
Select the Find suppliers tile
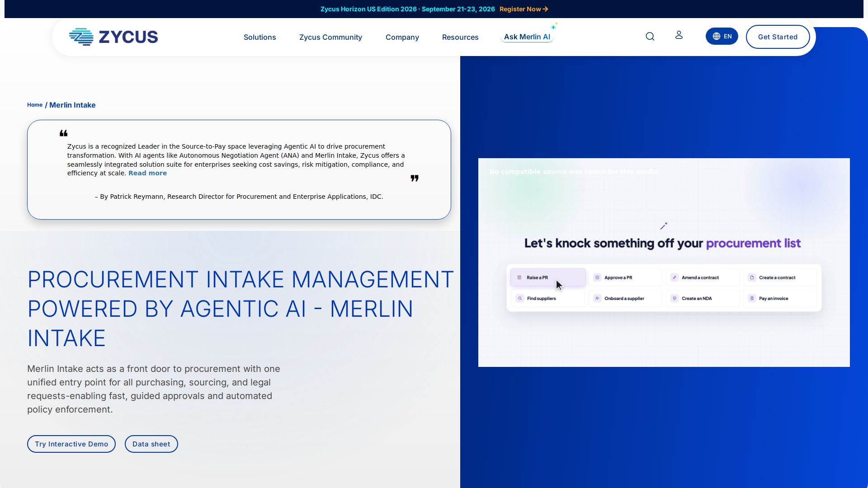548,298
